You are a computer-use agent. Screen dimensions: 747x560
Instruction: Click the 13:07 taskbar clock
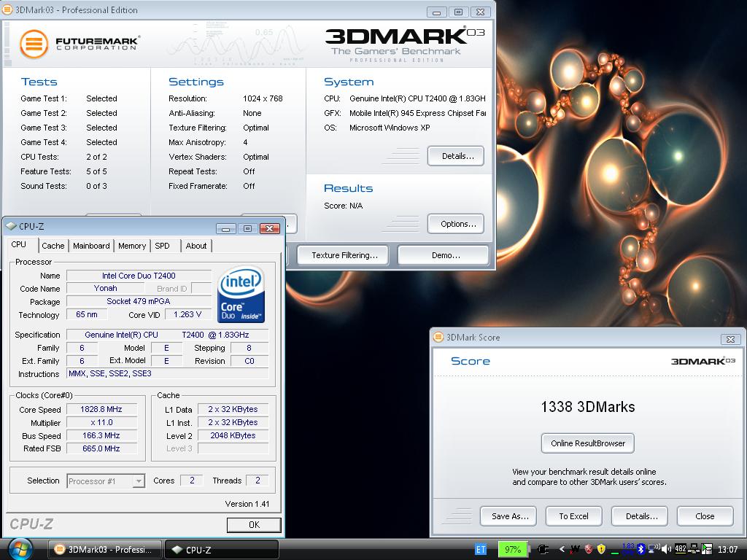click(727, 550)
